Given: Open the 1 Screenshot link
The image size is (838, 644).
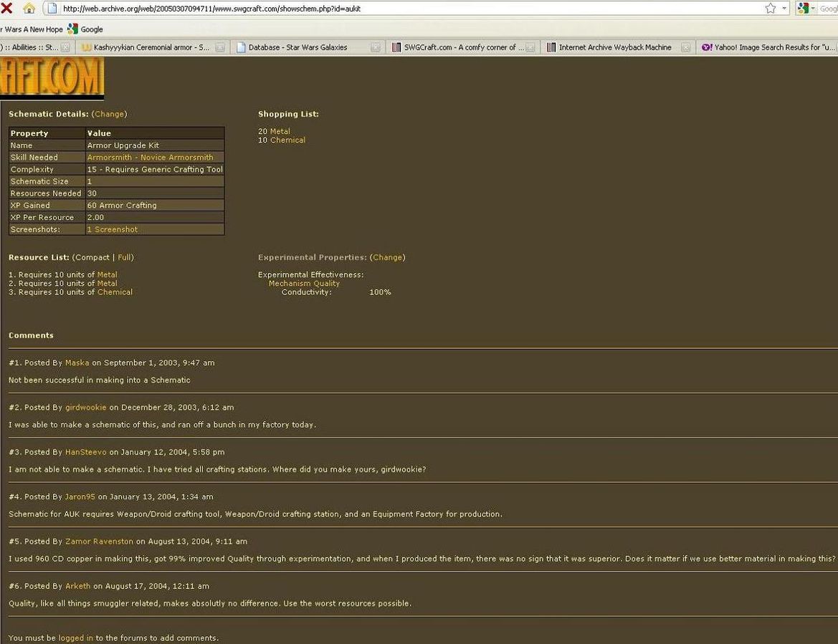Looking at the screenshot, I should point(113,230).
